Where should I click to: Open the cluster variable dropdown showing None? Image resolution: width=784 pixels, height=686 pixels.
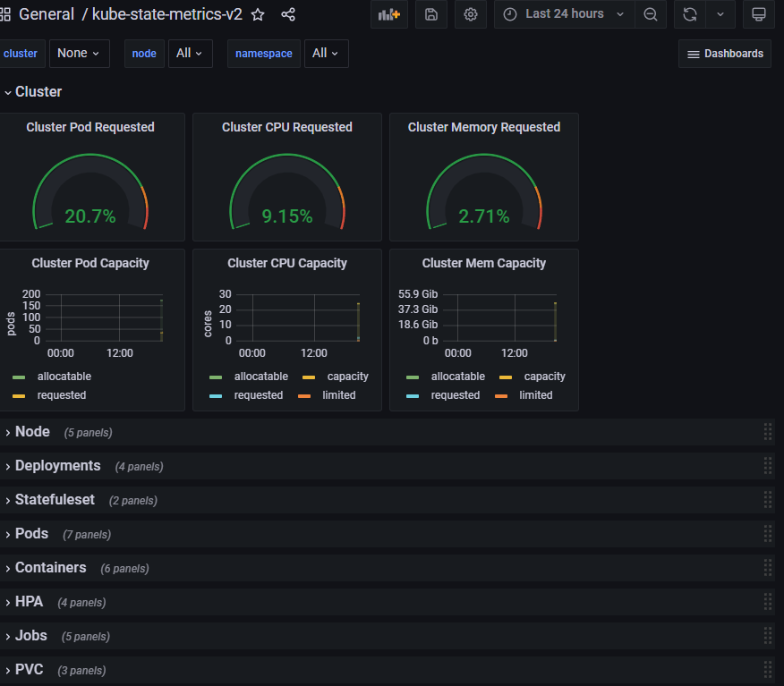79,54
